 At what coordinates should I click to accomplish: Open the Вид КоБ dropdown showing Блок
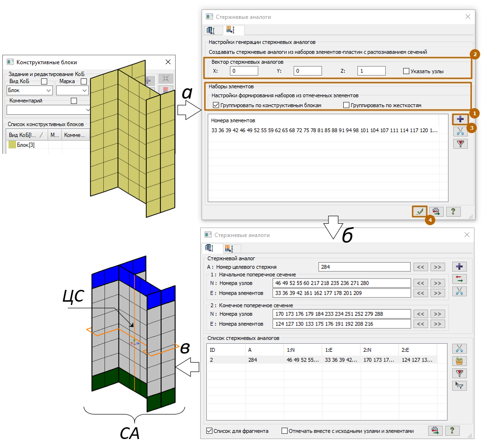[30, 90]
